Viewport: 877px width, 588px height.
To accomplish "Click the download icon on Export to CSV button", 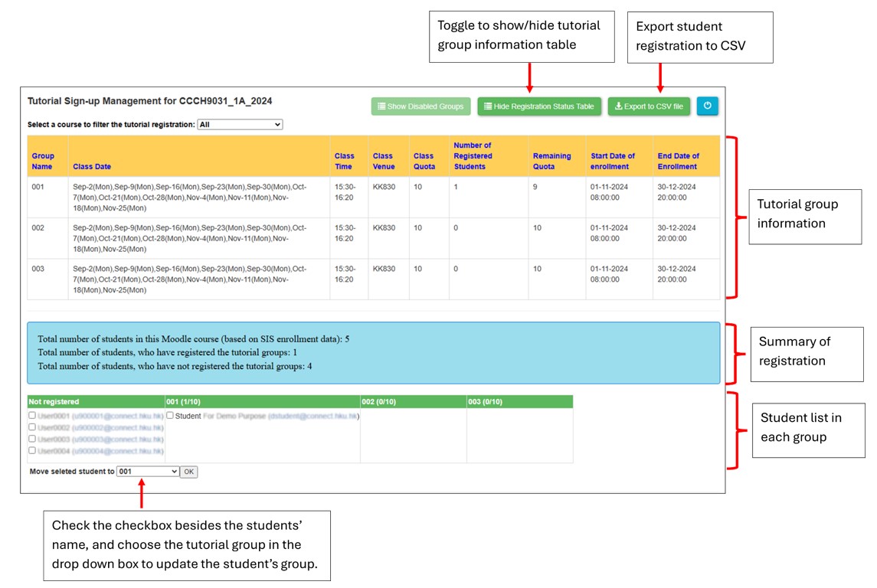I will [x=618, y=106].
